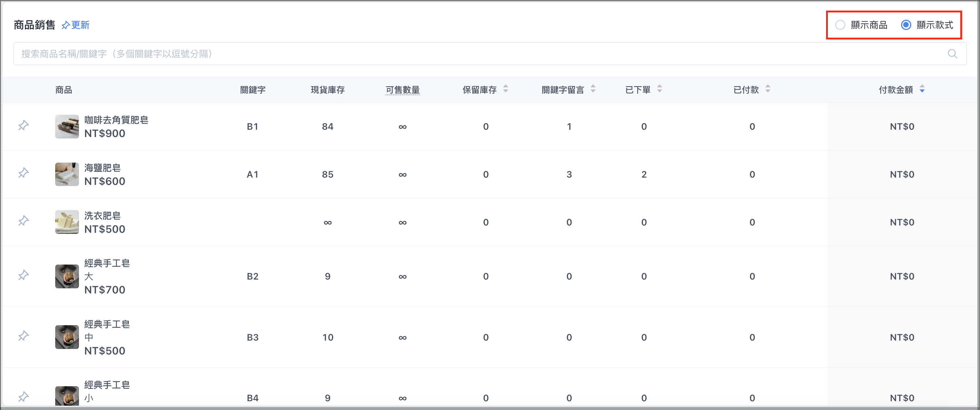Click the 更新 link

pyautogui.click(x=80, y=25)
